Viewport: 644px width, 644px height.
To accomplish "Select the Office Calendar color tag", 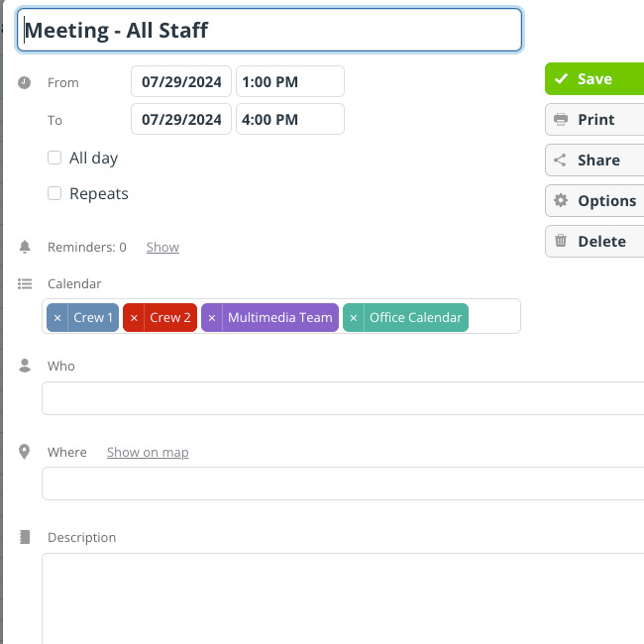I will [416, 317].
